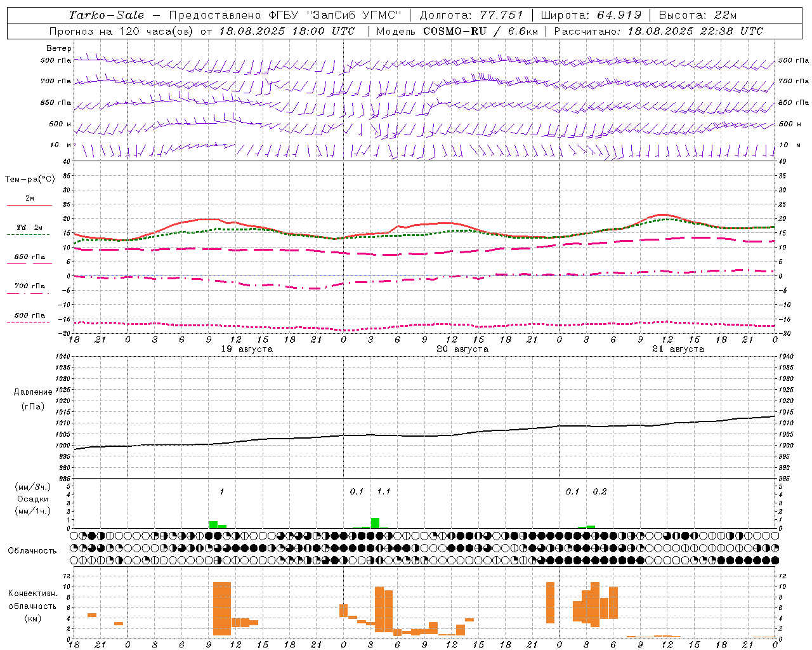Click the Осадки precipitation label

pos(33,499)
